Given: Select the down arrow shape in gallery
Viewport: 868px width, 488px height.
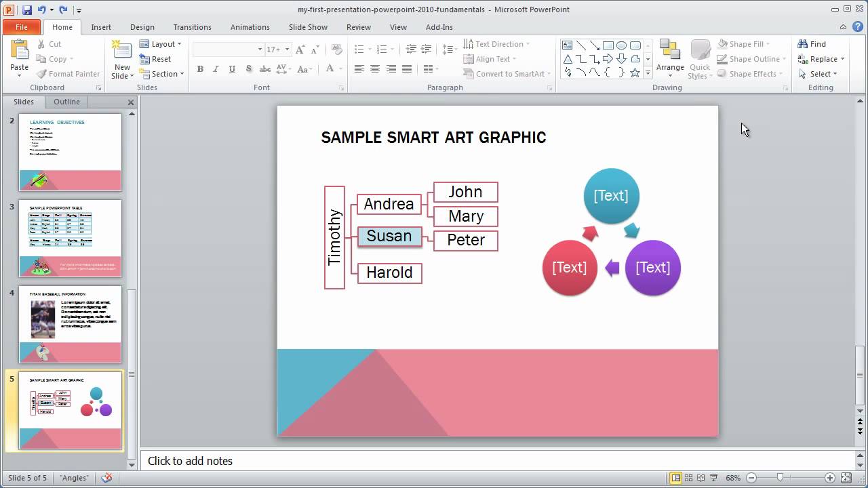Looking at the screenshot, I should pyautogui.click(x=622, y=59).
